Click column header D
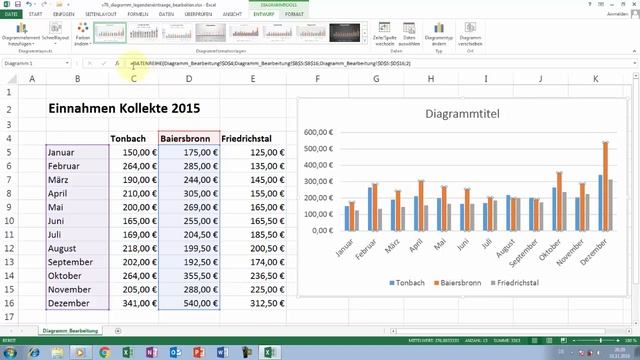The image size is (640, 360). (x=189, y=79)
